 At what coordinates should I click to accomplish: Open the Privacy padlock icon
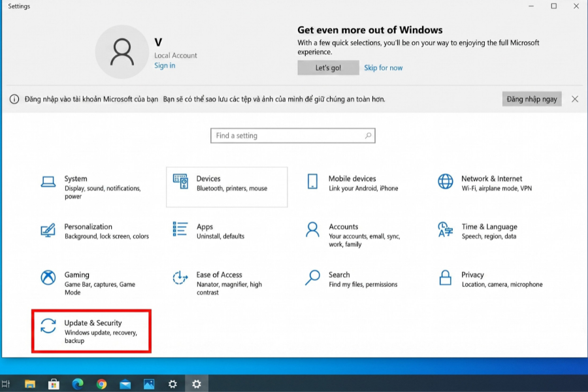point(445,278)
